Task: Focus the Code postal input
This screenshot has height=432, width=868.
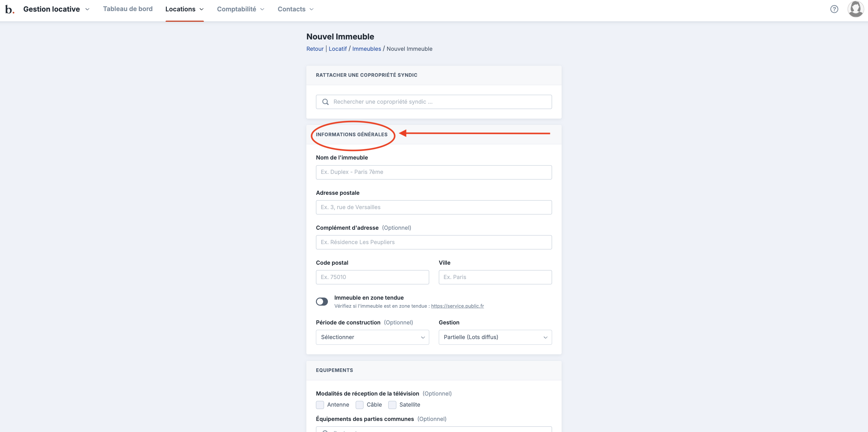Action: point(372,278)
